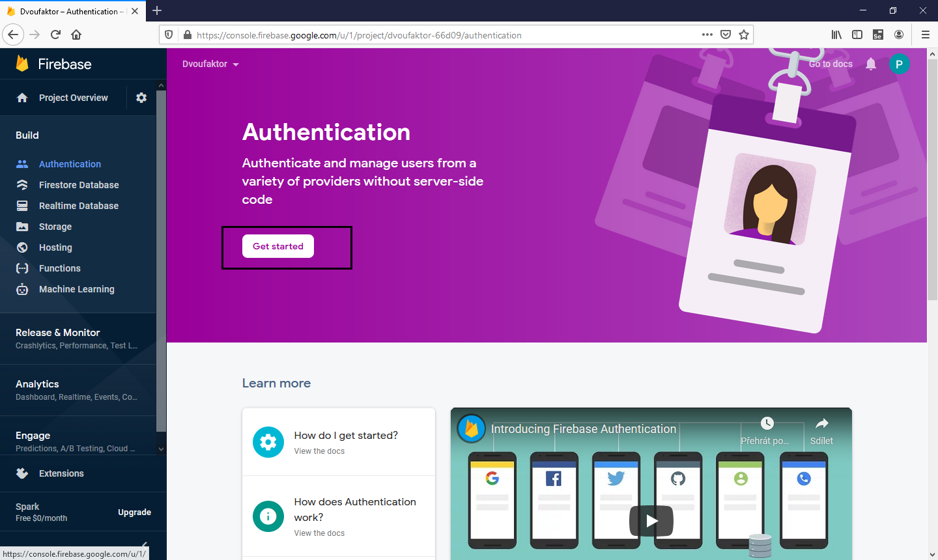
Task: Reload the current page
Action: click(55, 35)
